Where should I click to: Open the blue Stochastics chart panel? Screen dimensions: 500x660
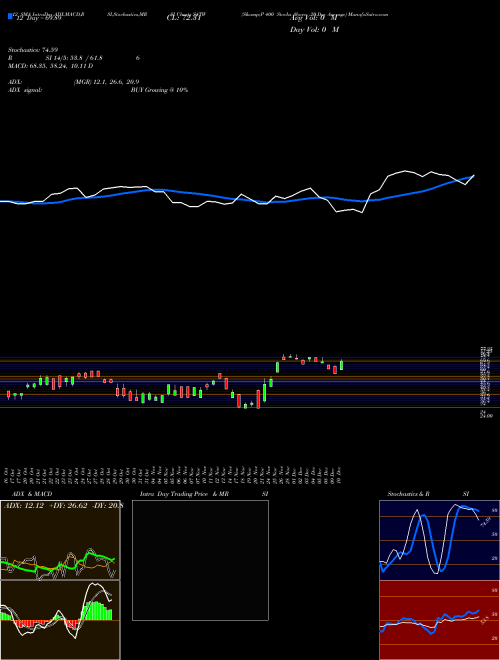[x=439, y=540]
